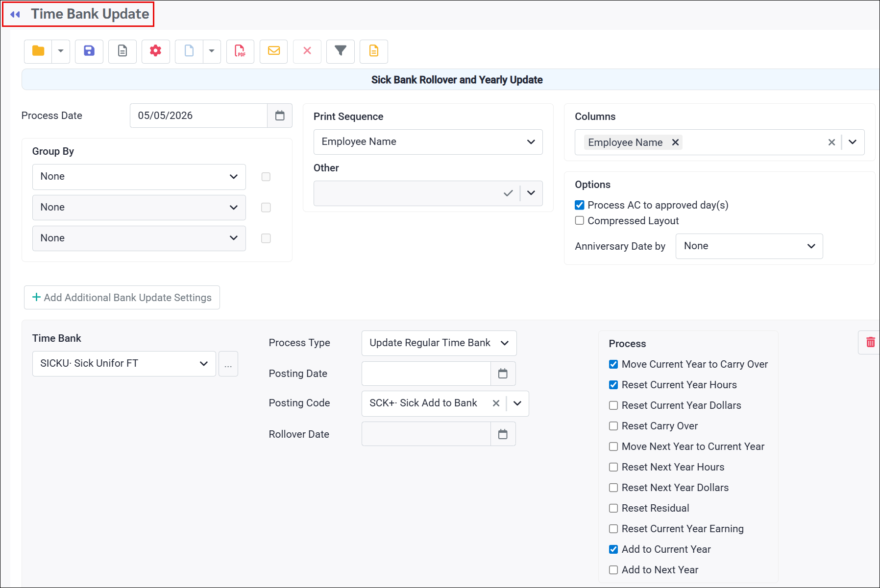
Task: Remove Employee Name tag from Columns
Action: [x=675, y=142]
